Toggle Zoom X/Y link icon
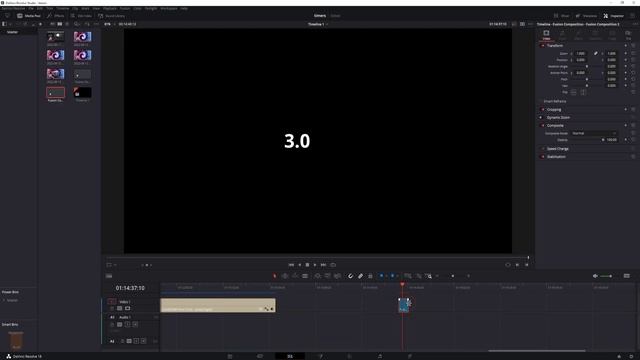640x360 pixels. (x=596, y=53)
